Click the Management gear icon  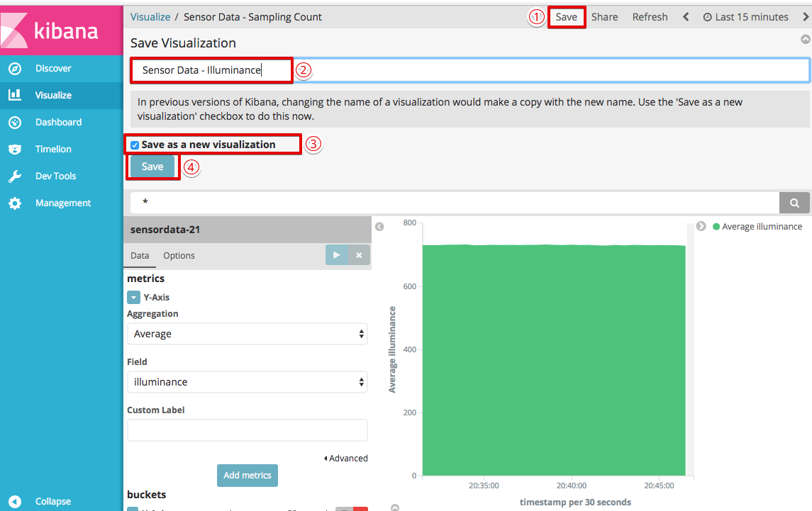15,203
